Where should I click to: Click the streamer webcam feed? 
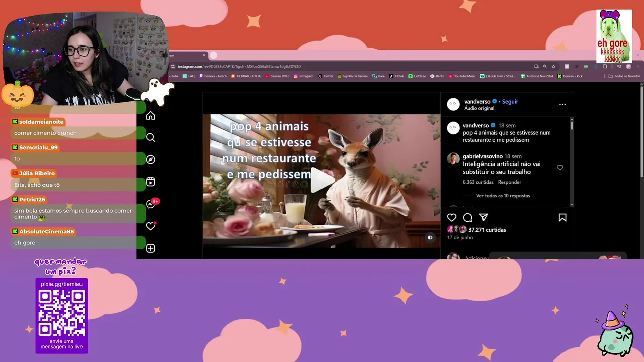[x=86, y=58]
